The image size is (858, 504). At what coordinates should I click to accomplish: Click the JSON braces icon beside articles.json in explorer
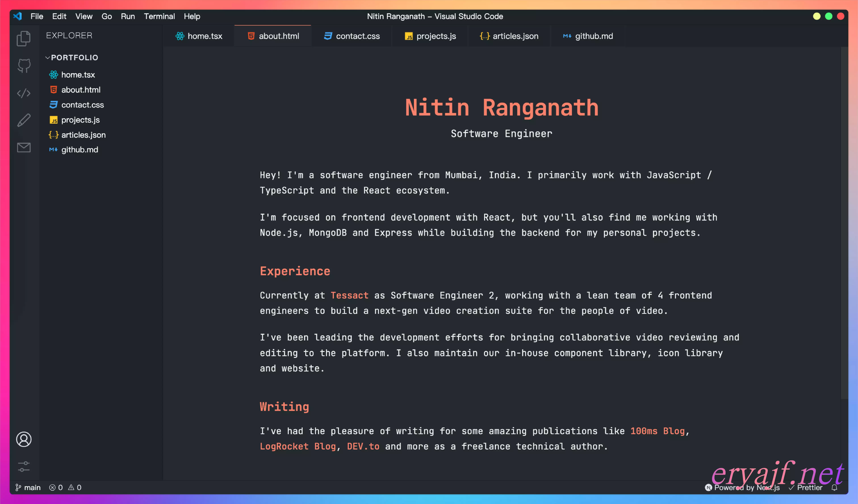pos(54,135)
